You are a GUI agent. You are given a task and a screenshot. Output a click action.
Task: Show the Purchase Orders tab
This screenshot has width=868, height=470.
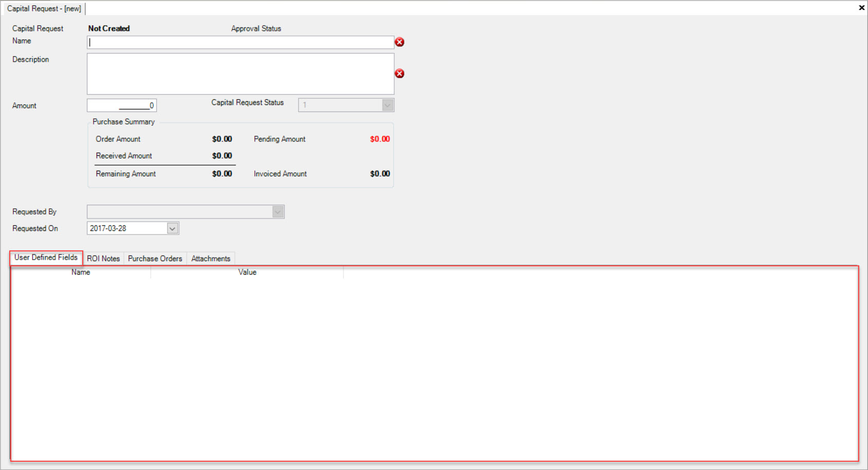click(x=155, y=259)
